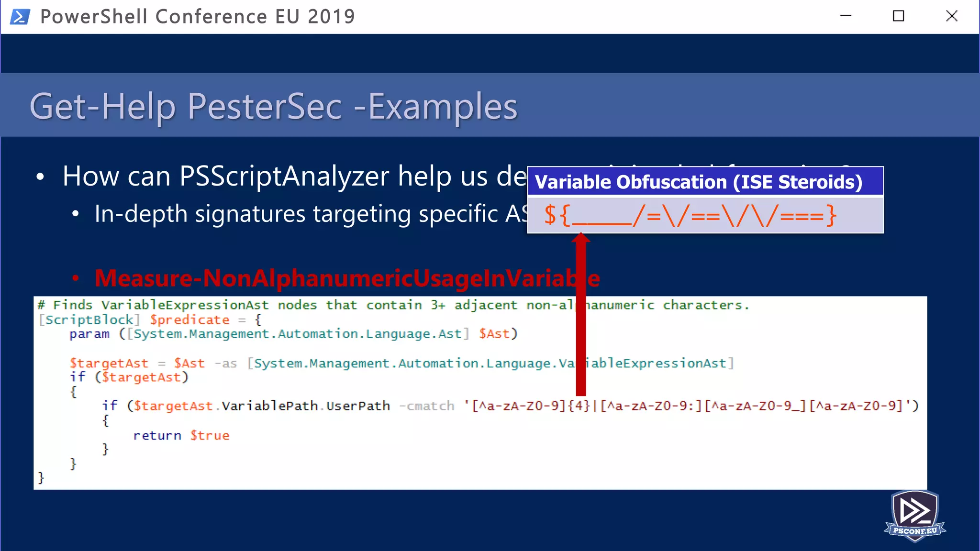Image resolution: width=980 pixels, height=551 pixels.
Task: Click the regex string '[^a-zA-Z0-9]{4}|...'
Action: tap(687, 406)
